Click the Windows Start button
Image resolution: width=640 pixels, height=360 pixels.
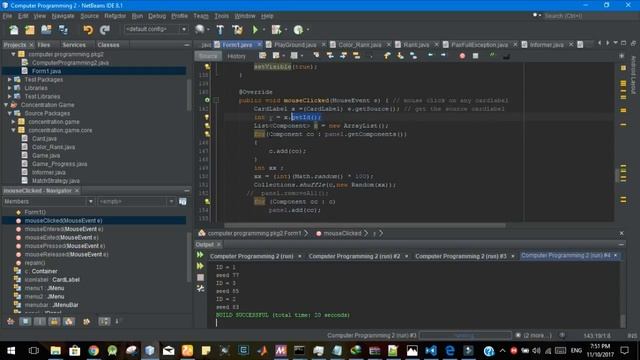click(x=11, y=350)
